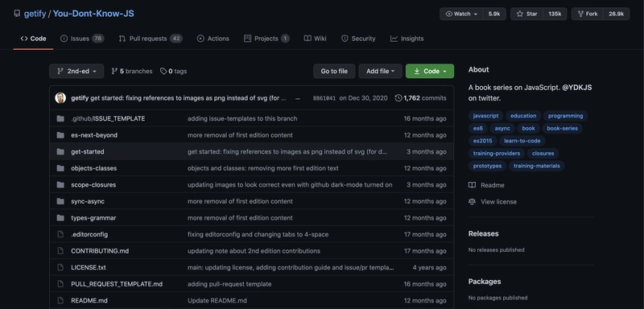Click the folder icon beside objects-classes
Image resolution: width=644 pixels, height=309 pixels.
60,168
